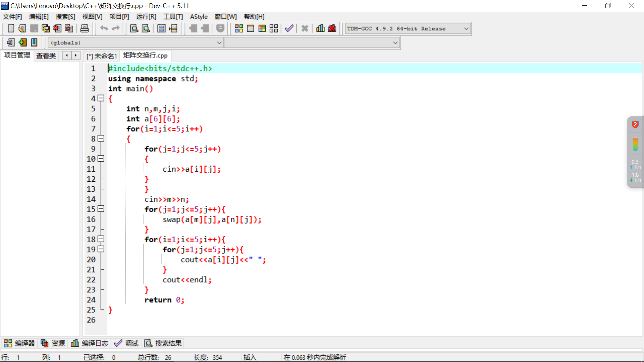The width and height of the screenshot is (644, 362).
Task: Click the Profile analysis chart icon
Action: click(x=320, y=28)
